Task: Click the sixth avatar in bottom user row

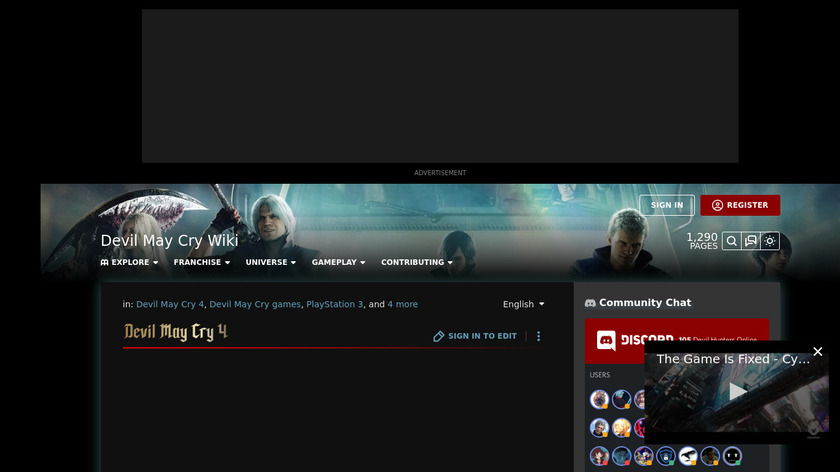Action: [x=710, y=456]
